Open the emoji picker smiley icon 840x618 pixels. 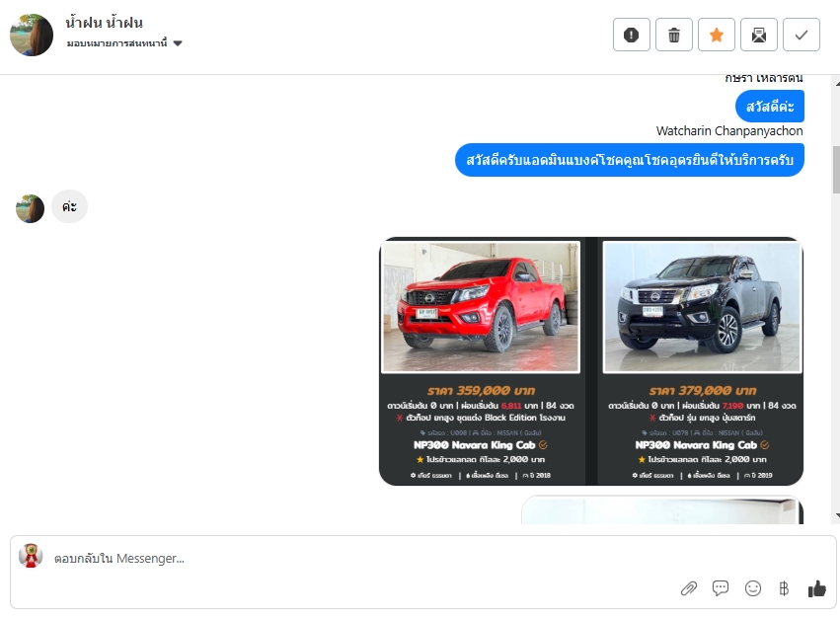point(753,588)
